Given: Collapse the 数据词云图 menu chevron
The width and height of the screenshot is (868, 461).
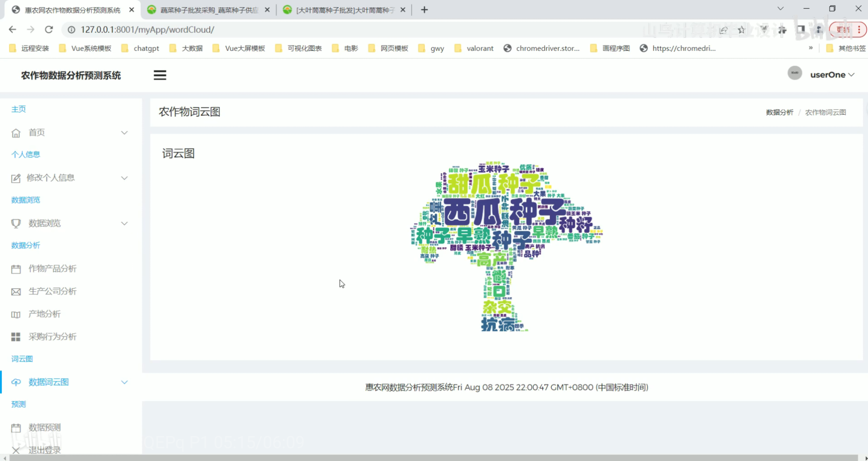Looking at the screenshot, I should pyautogui.click(x=124, y=382).
